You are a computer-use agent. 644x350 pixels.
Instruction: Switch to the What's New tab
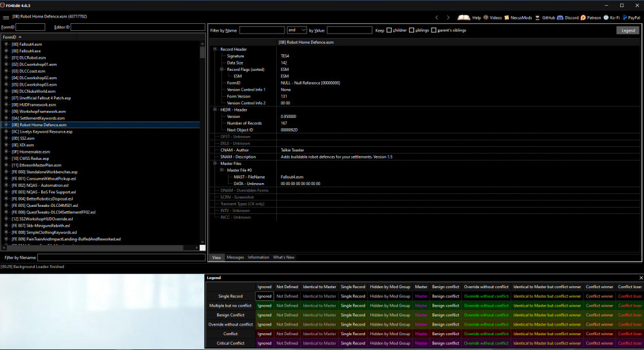pyautogui.click(x=284, y=257)
